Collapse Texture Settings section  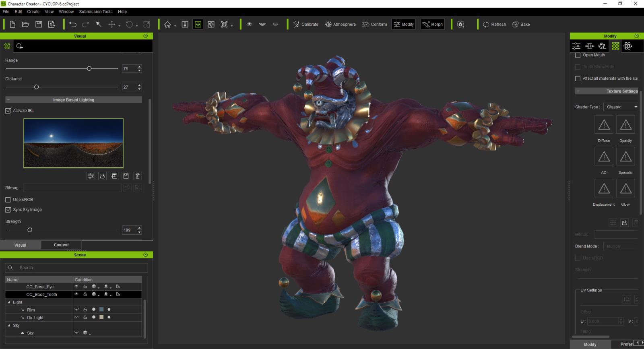point(578,91)
